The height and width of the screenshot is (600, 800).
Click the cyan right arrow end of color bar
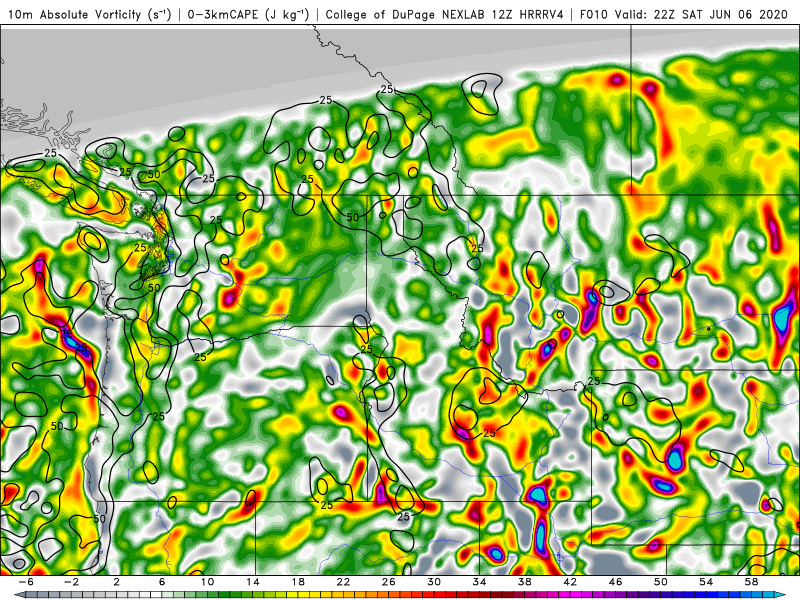tap(781, 595)
